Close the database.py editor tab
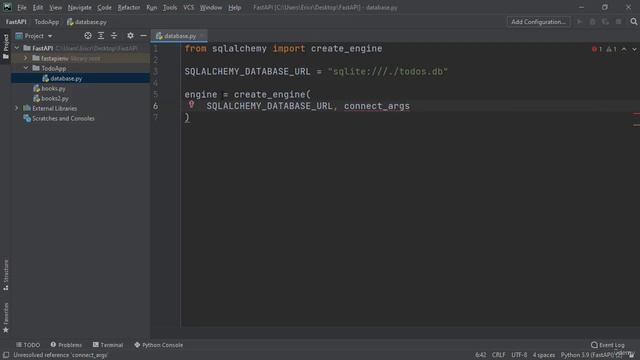The height and width of the screenshot is (360, 640). click(202, 36)
